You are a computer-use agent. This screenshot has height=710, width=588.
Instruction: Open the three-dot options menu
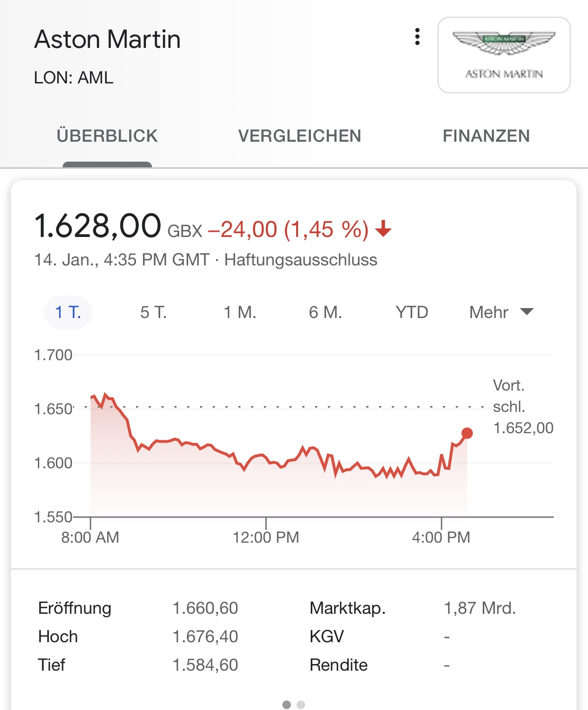click(x=417, y=36)
